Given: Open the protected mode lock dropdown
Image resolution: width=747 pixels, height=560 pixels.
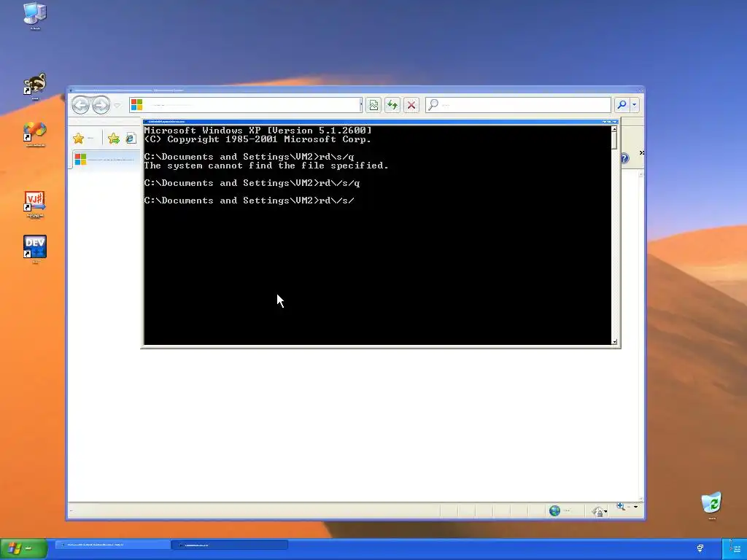Looking at the screenshot, I should (x=600, y=511).
